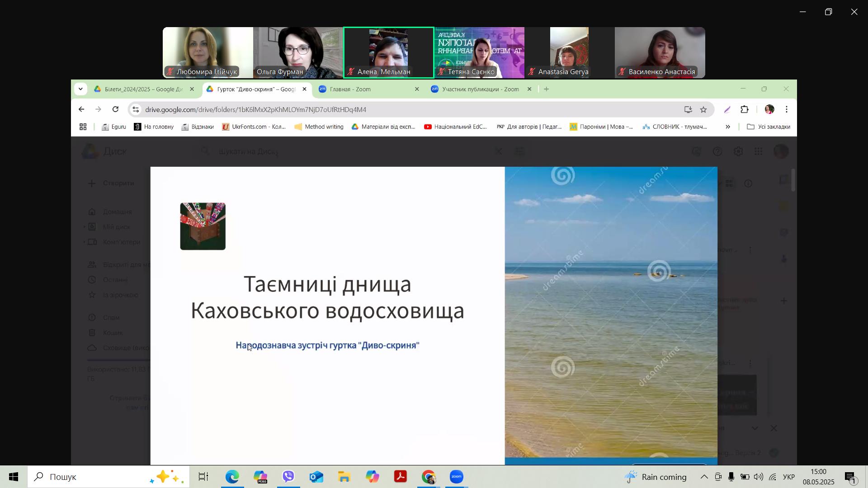Expand hidden bookmarks with the chevron
The image size is (868, 488).
728,127
